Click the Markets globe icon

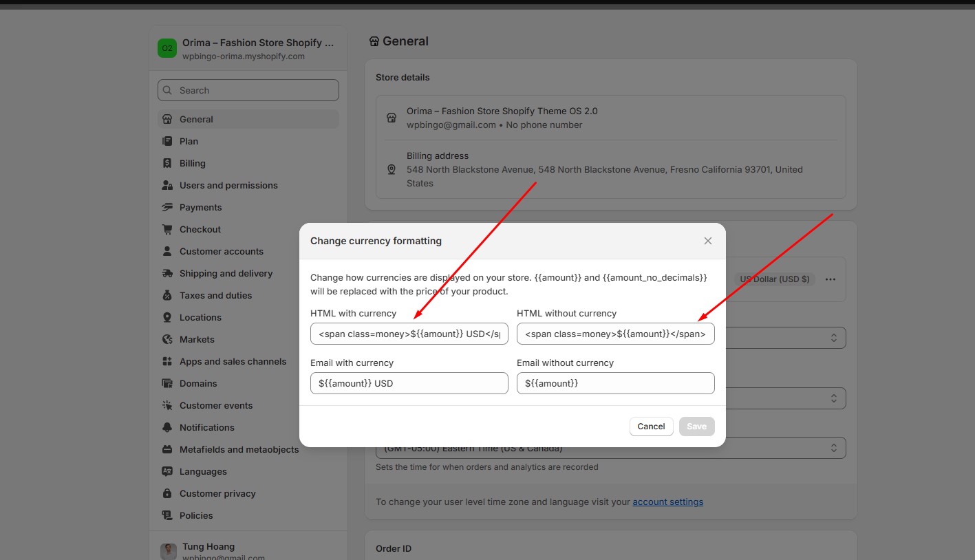167,339
